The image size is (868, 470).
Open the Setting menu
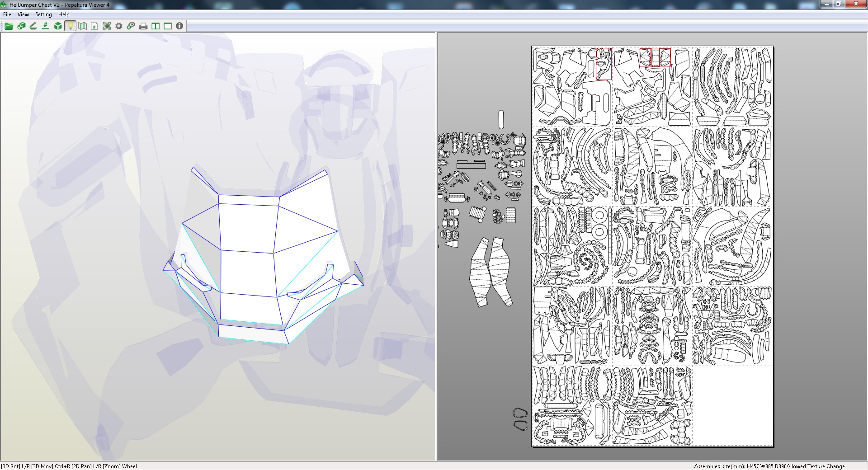click(43, 14)
